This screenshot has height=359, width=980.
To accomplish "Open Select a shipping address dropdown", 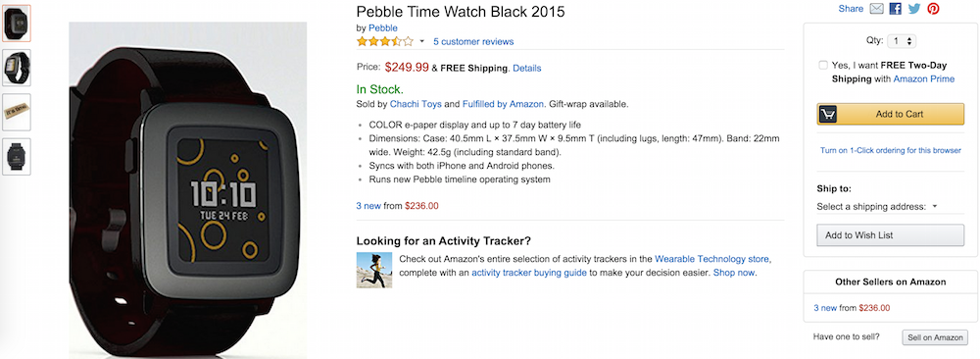I will tap(877, 206).
